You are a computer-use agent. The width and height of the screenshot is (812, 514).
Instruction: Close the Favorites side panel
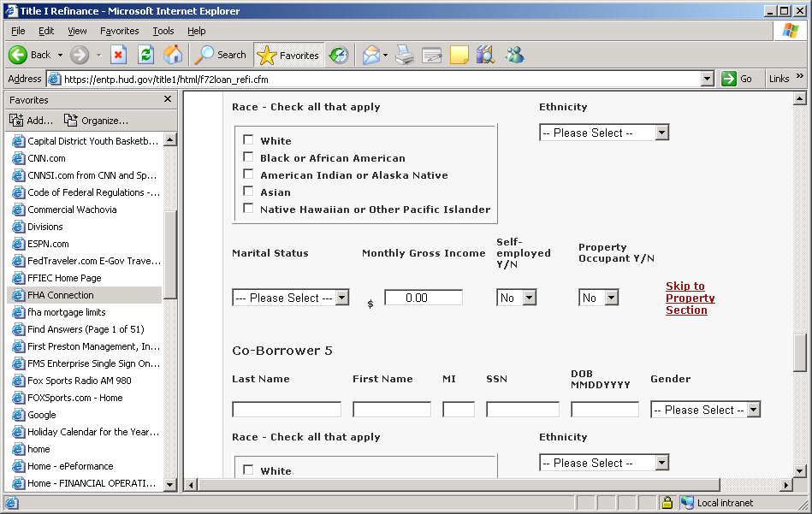coord(168,99)
